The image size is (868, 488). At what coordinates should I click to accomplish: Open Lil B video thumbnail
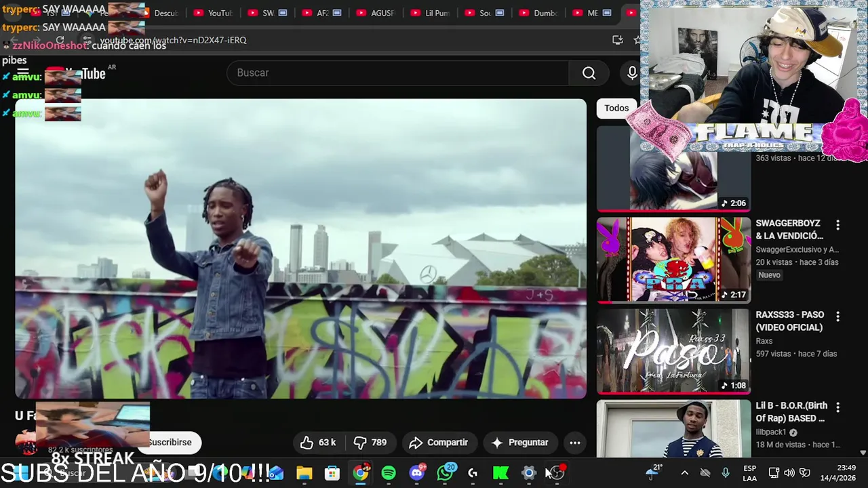tap(673, 428)
